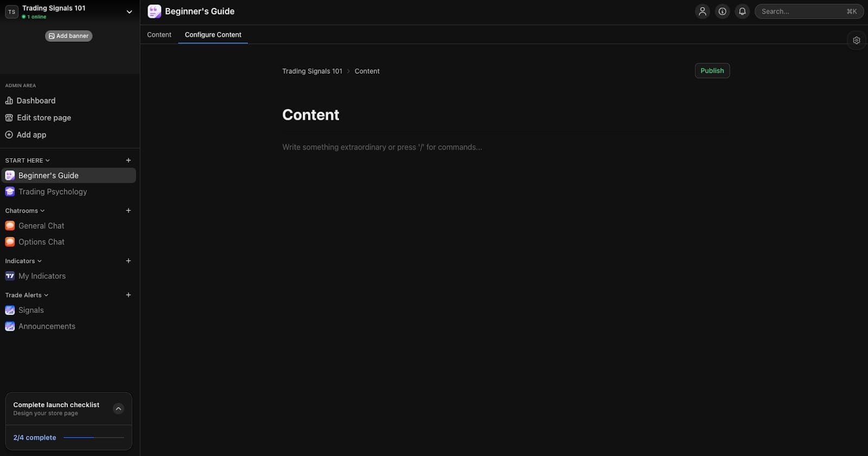Click the Search input field
The height and width of the screenshot is (456, 868).
tap(803, 11)
